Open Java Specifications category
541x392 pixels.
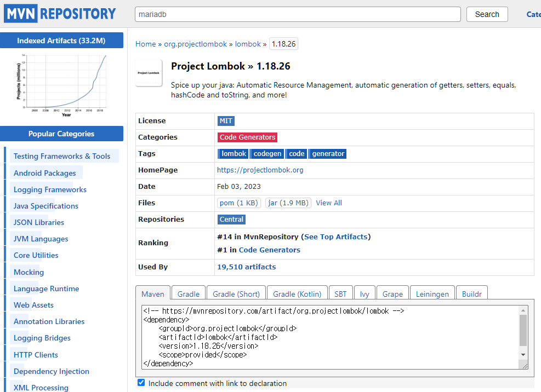46,206
